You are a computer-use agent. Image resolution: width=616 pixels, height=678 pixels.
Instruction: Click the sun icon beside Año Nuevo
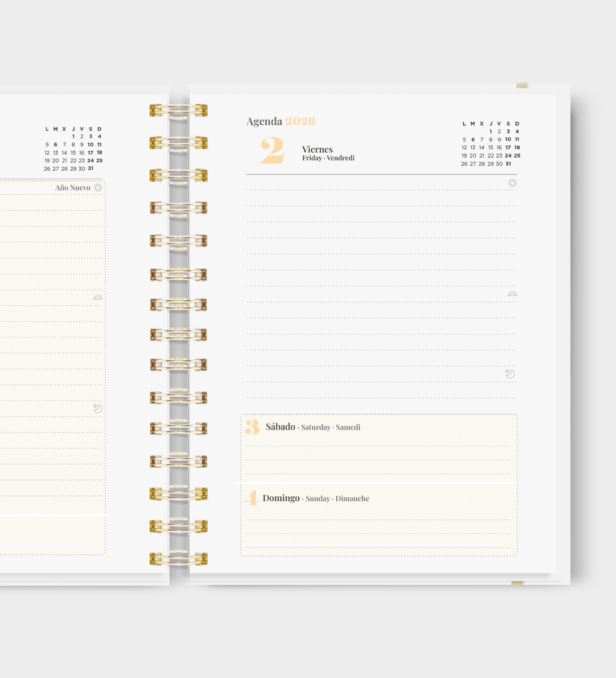[98, 188]
